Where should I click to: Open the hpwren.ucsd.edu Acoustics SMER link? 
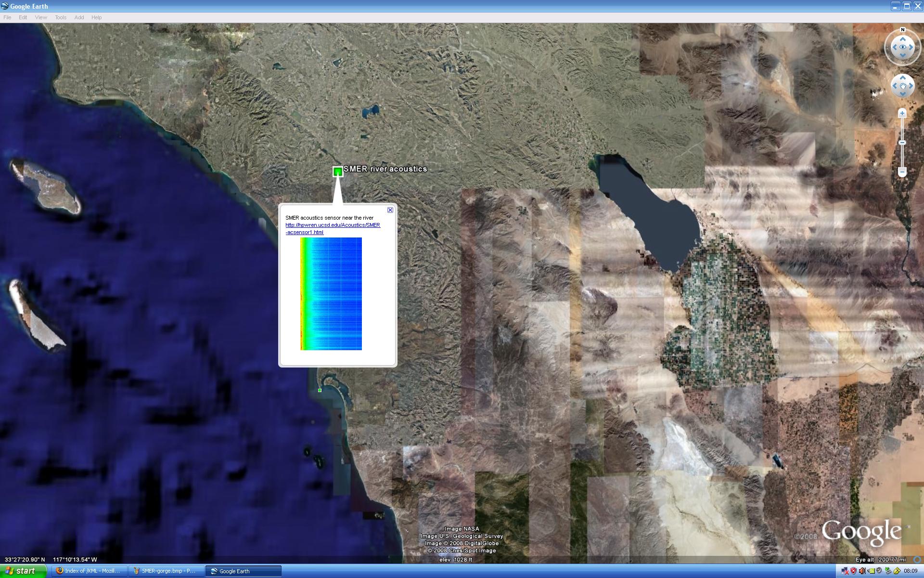[333, 228]
